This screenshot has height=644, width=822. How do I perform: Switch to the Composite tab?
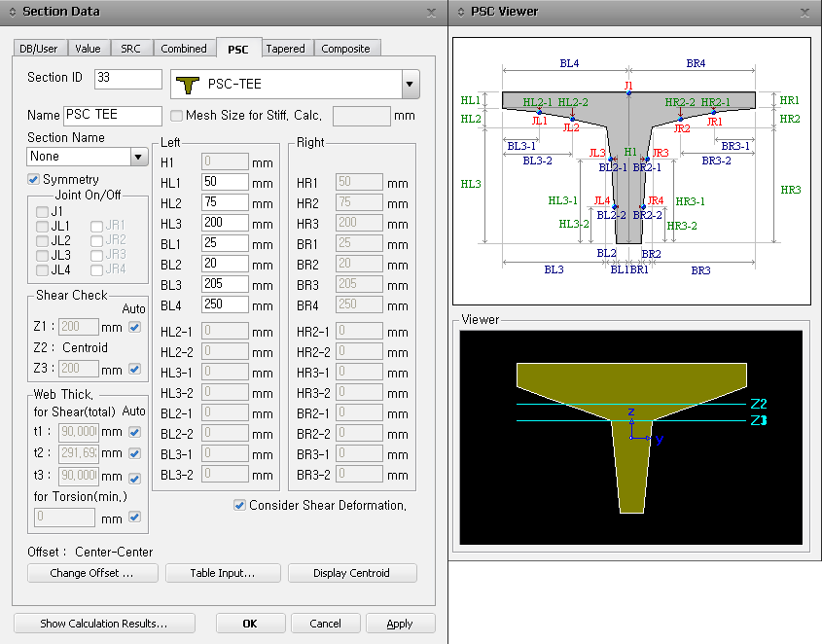[345, 49]
